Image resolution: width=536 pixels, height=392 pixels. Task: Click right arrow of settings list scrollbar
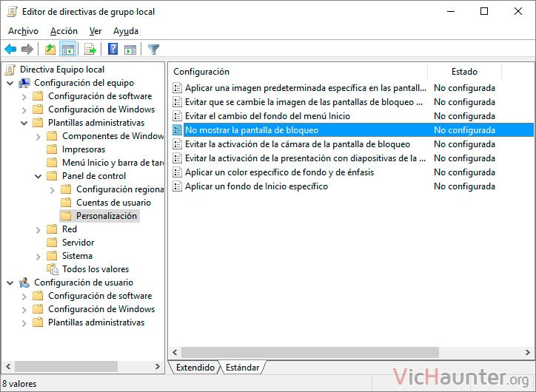click(x=527, y=352)
